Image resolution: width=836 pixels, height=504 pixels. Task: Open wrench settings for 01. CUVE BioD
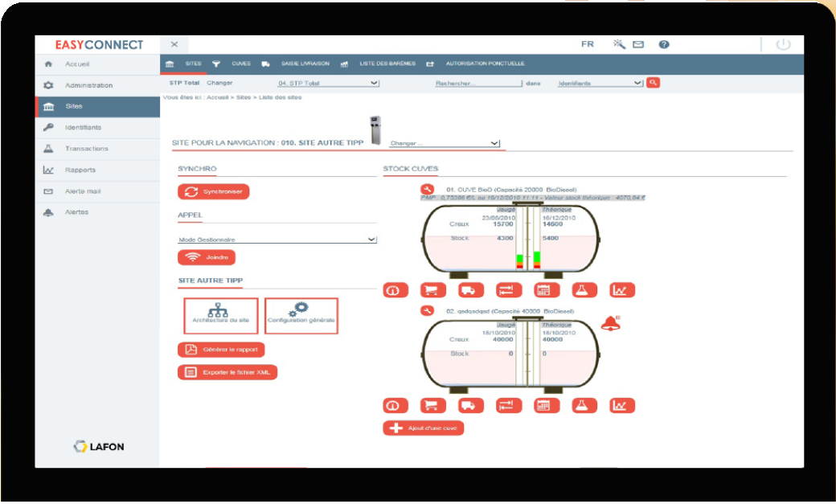[x=427, y=190]
